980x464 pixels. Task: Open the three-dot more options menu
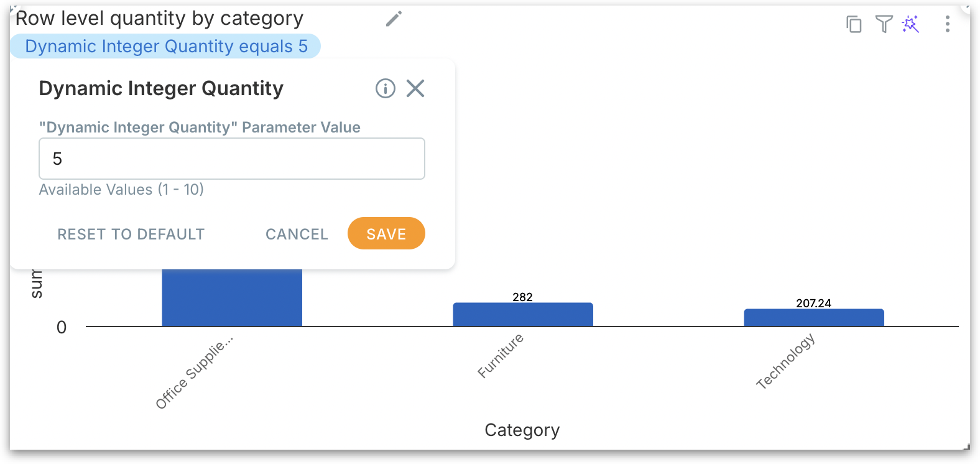pos(947,24)
